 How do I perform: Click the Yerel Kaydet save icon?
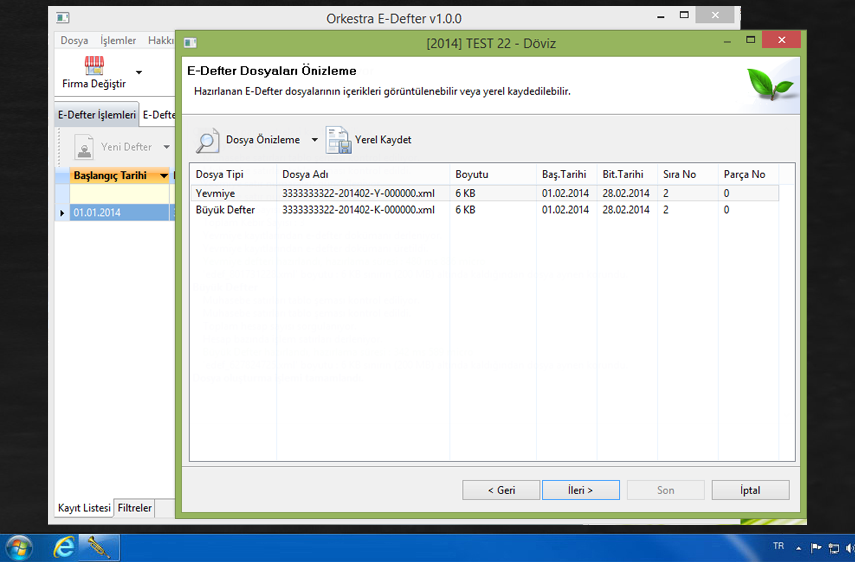[x=337, y=140]
